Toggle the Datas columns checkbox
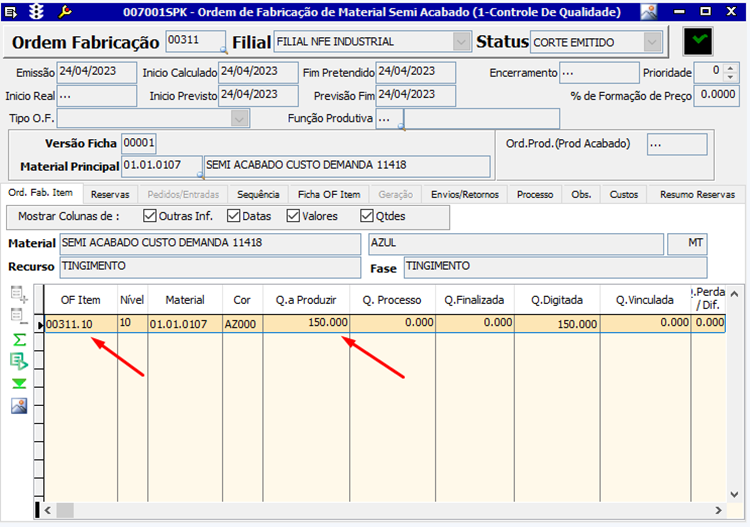 point(233,216)
